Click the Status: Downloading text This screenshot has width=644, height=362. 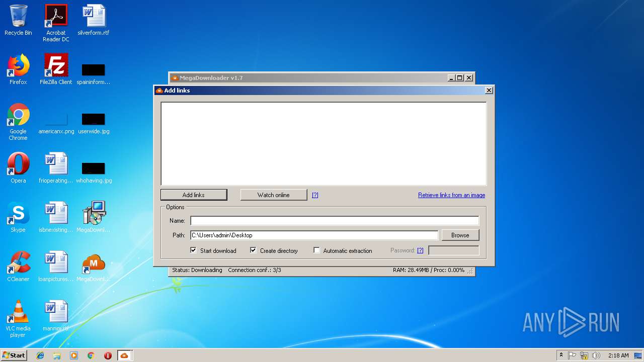197,270
